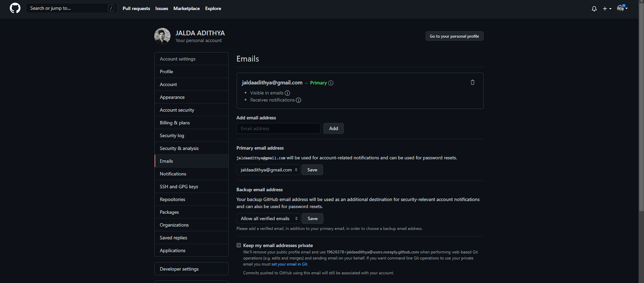The height and width of the screenshot is (283, 644).
Task: Follow set your email in Git link
Action: (x=289, y=264)
